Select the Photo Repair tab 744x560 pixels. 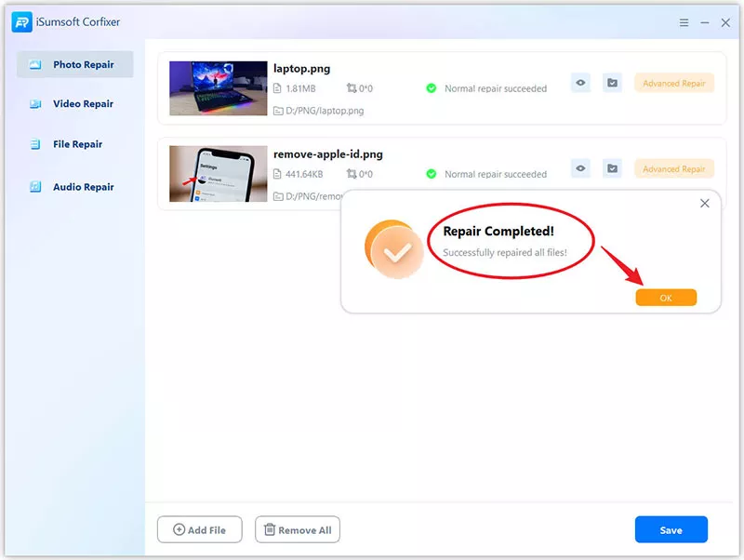click(75, 64)
